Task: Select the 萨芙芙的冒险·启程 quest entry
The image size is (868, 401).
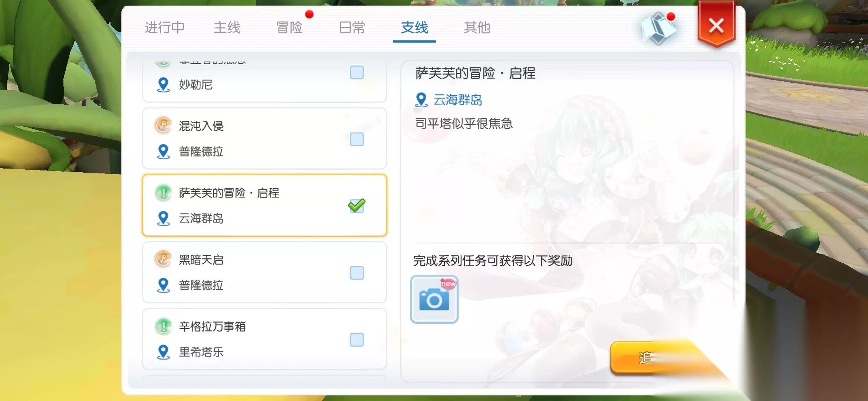Action: coord(264,205)
